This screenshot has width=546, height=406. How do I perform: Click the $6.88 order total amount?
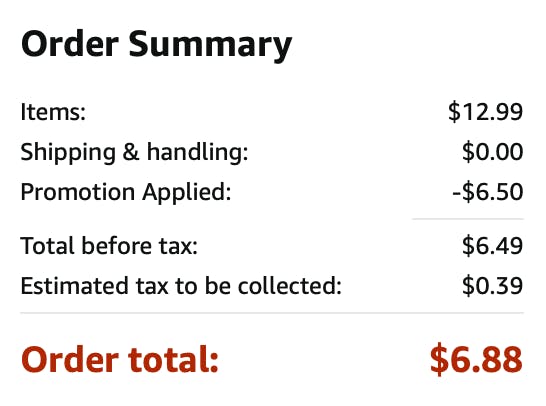click(476, 359)
